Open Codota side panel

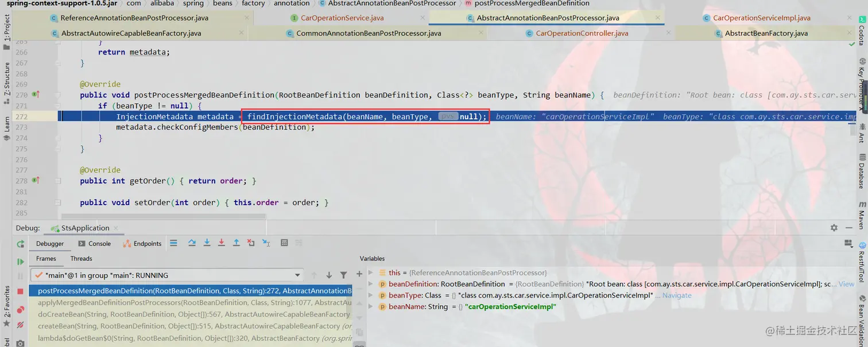(x=861, y=32)
